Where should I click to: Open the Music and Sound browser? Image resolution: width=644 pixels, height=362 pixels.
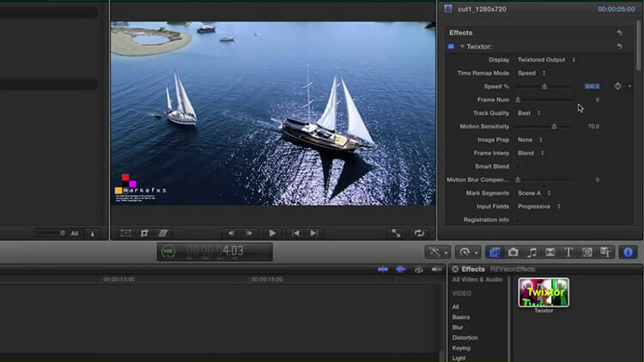click(532, 252)
